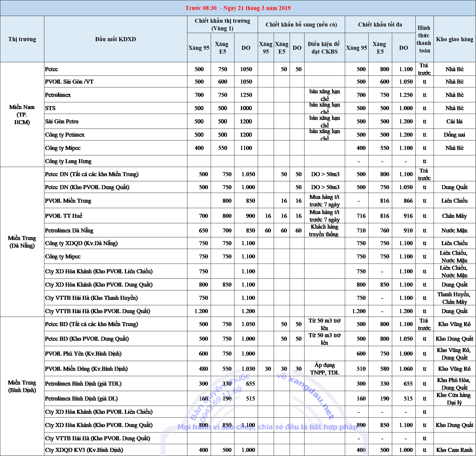The image size is (476, 456).
Task: Click the 'PVOIL Sài Gòn /VT' cell
Action: pos(115,81)
